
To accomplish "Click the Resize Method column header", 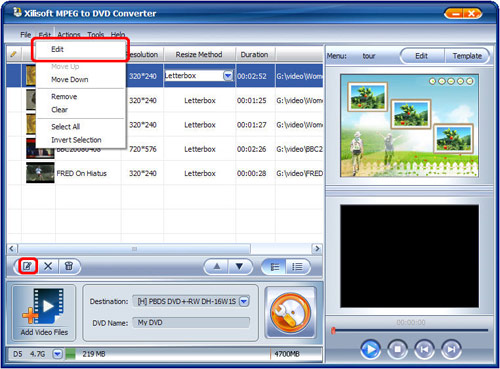I will click(x=199, y=54).
